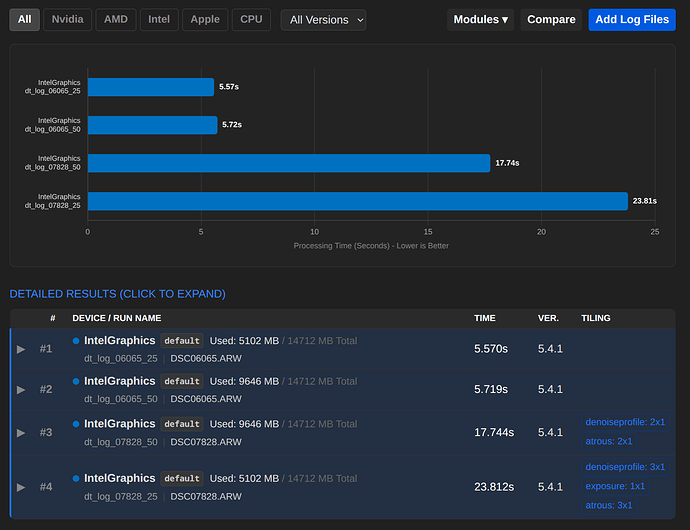Click the 23.812s time value
Screen dimensions: 690x530
[x=494, y=487]
